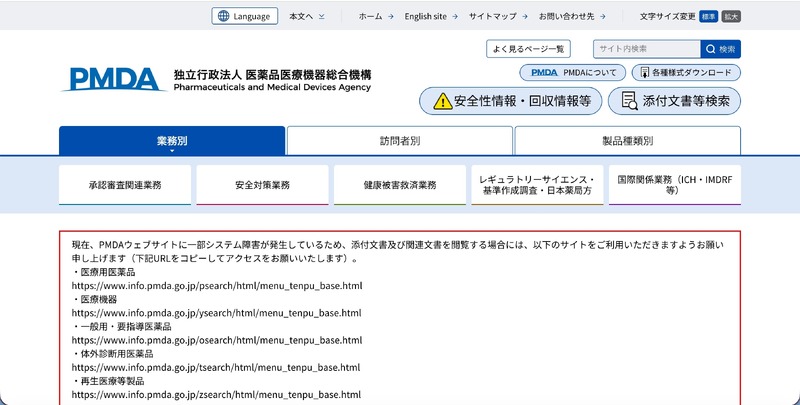Click the psearch menu_tenpu_base.html URL
Image resolution: width=800 pixels, height=405 pixels.
217,286
